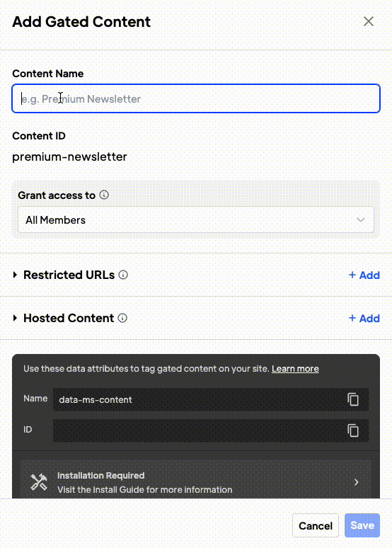Image resolution: width=392 pixels, height=548 pixels.
Task: Click the Installation Required tools icon
Action: [39, 482]
